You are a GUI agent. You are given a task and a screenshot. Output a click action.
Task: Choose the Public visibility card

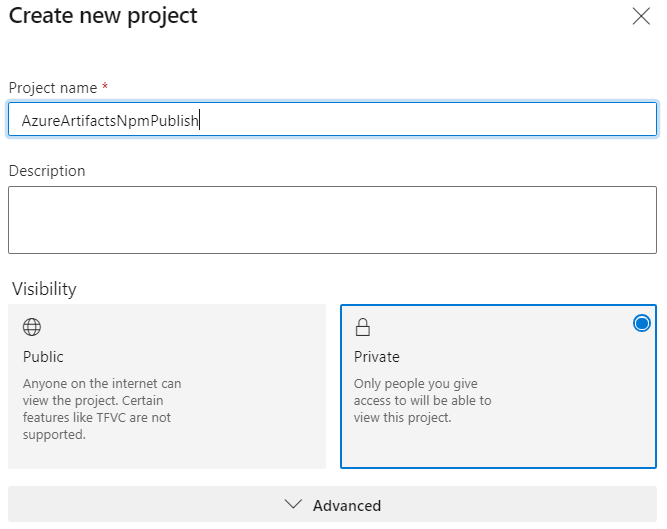pos(167,386)
